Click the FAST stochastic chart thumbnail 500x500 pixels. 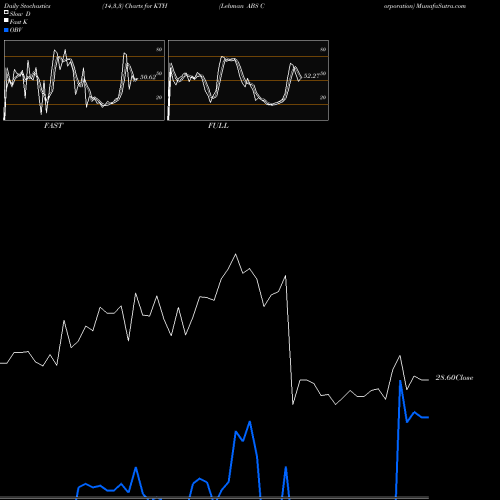[84, 80]
